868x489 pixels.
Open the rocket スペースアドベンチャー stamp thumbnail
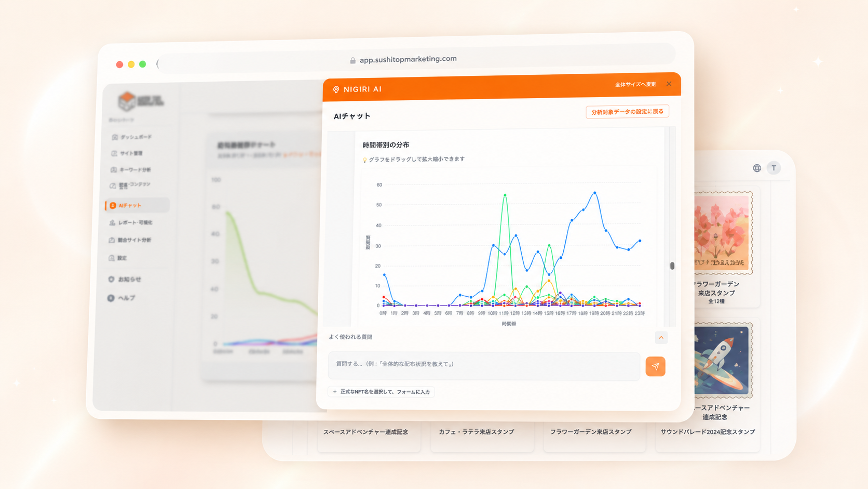(x=723, y=360)
